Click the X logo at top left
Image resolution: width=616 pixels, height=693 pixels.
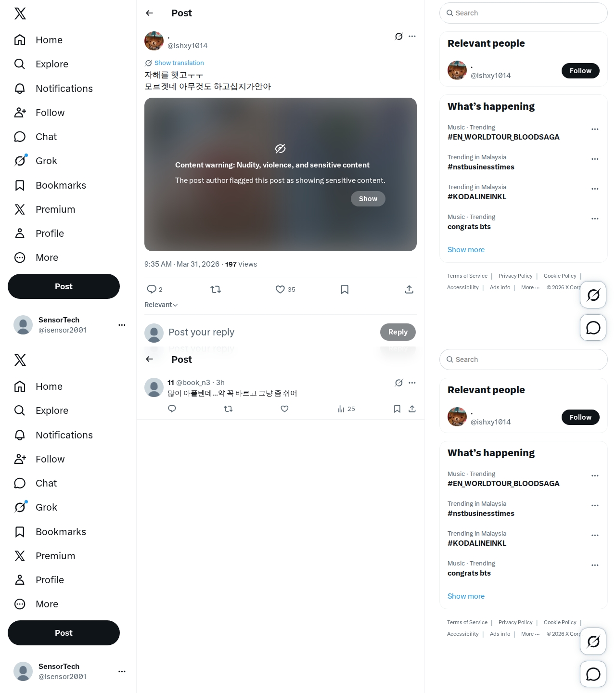20,13
